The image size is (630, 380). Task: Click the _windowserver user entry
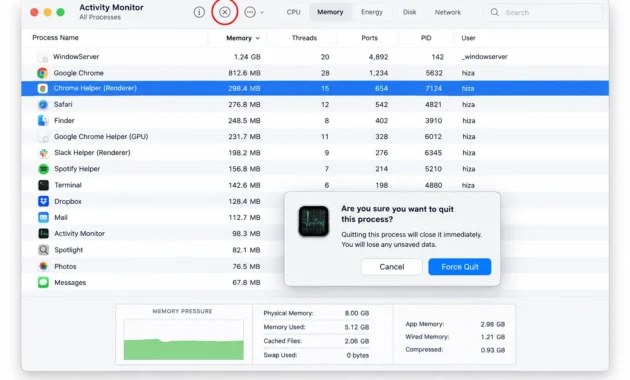485,57
